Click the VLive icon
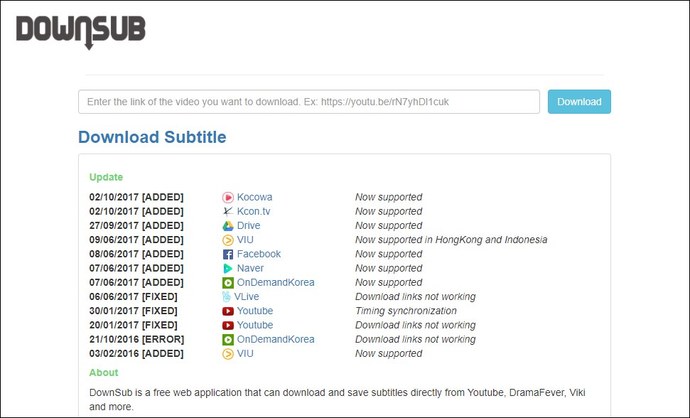 click(227, 297)
